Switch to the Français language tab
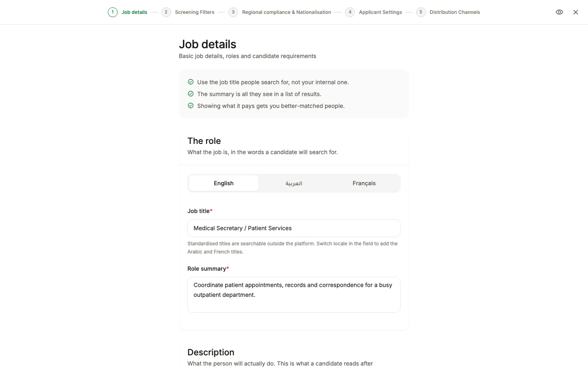The height and width of the screenshot is (368, 588). pyautogui.click(x=364, y=183)
